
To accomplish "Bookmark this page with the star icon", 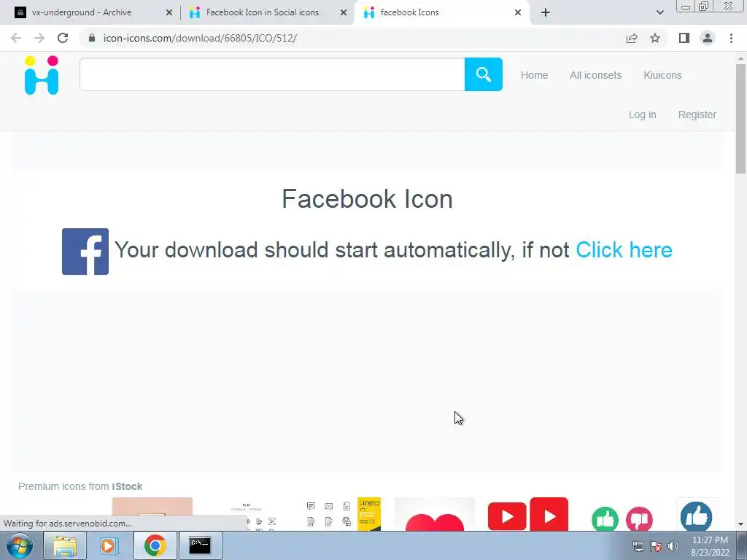I will [655, 38].
